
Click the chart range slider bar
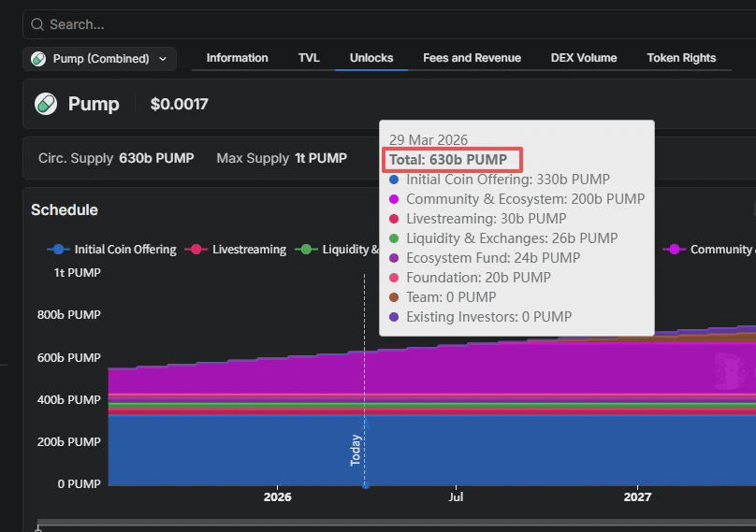[397, 523]
